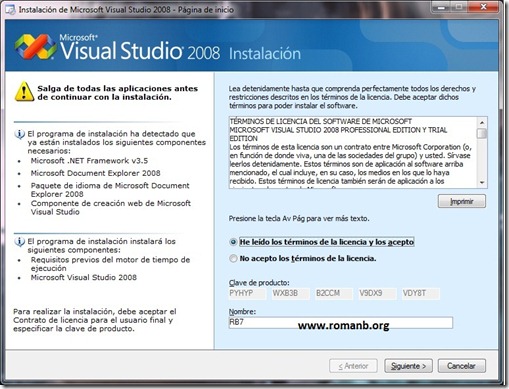Image resolution: width=509 pixels, height=389 pixels.
Task: Click 'Paquete de idioma de Microsoft Document Explorer 2008'
Action: 110,190
